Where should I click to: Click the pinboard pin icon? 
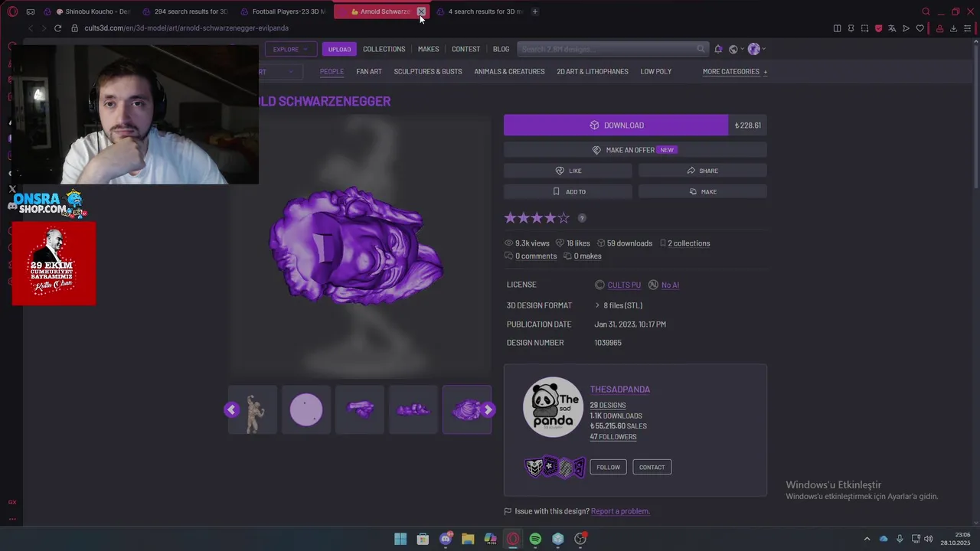pyautogui.click(x=851, y=28)
